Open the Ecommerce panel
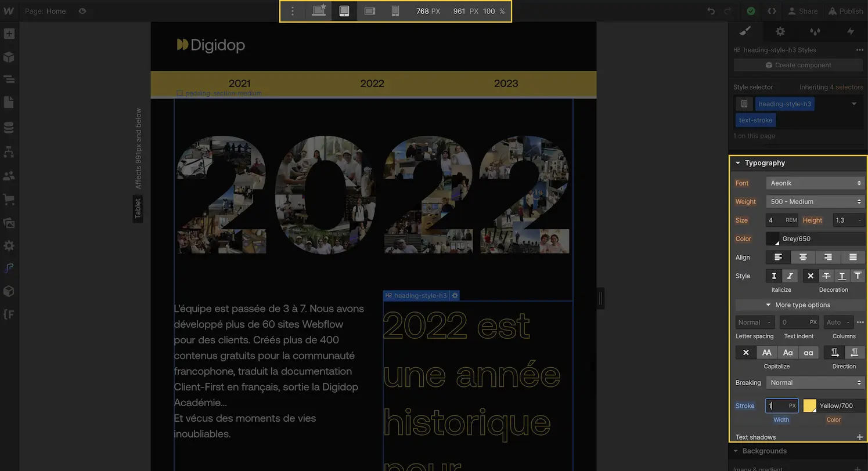 click(9, 199)
